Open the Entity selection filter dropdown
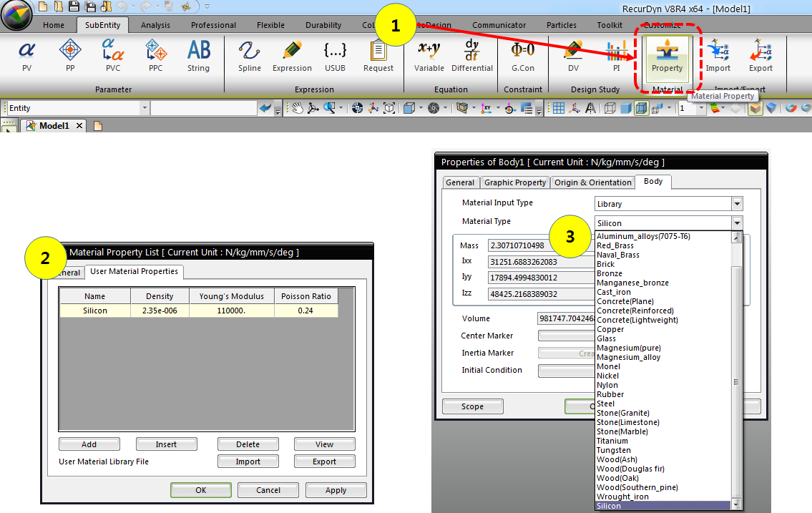Image resolution: width=812 pixels, height=513 pixels. click(x=145, y=108)
